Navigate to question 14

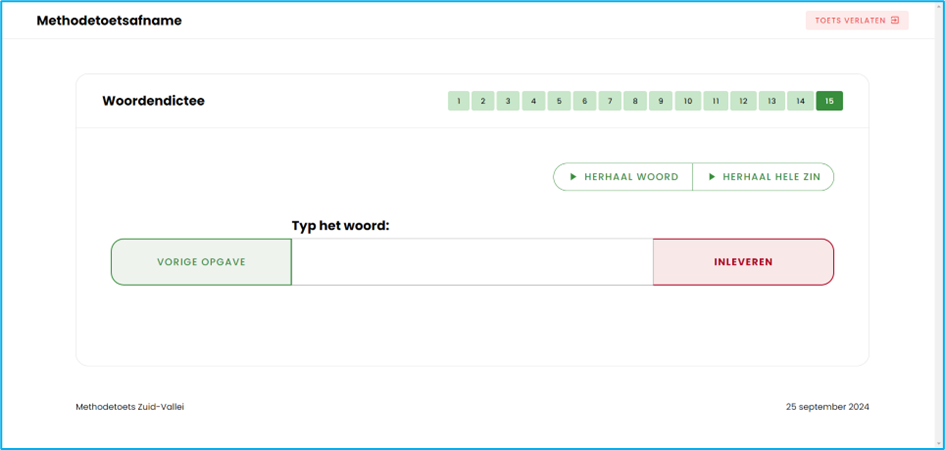point(800,101)
